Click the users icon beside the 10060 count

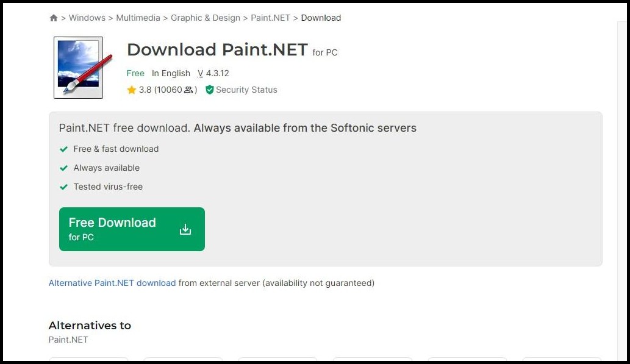click(188, 90)
